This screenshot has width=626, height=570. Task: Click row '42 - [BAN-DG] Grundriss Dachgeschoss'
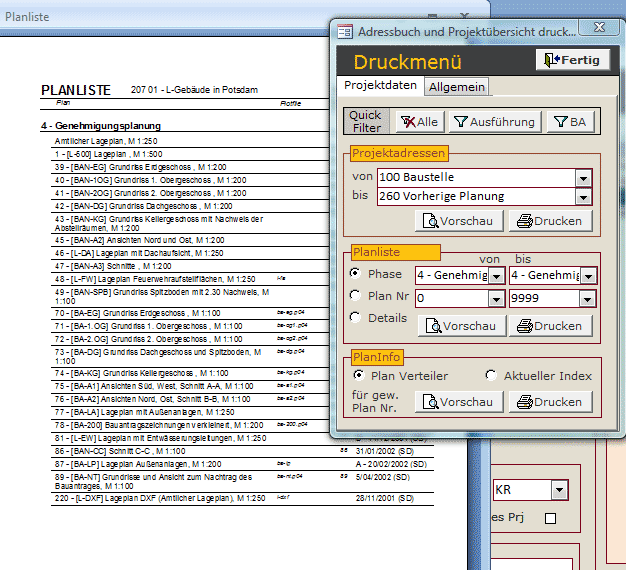tap(144, 206)
